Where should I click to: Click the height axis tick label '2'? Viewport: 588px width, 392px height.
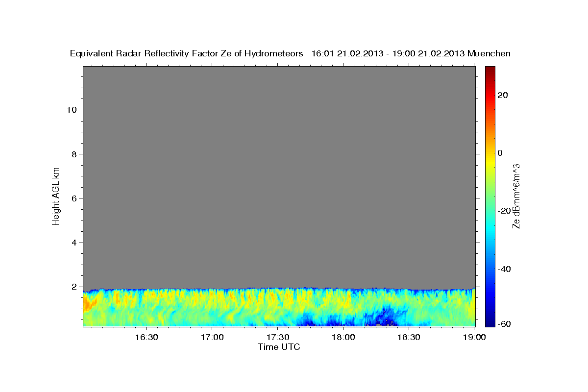[x=73, y=287]
